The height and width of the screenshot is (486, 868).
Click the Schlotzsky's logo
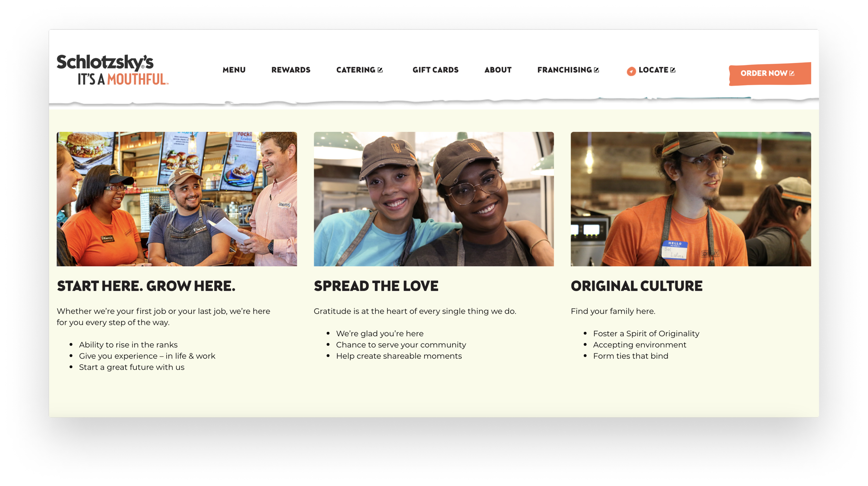tap(112, 69)
